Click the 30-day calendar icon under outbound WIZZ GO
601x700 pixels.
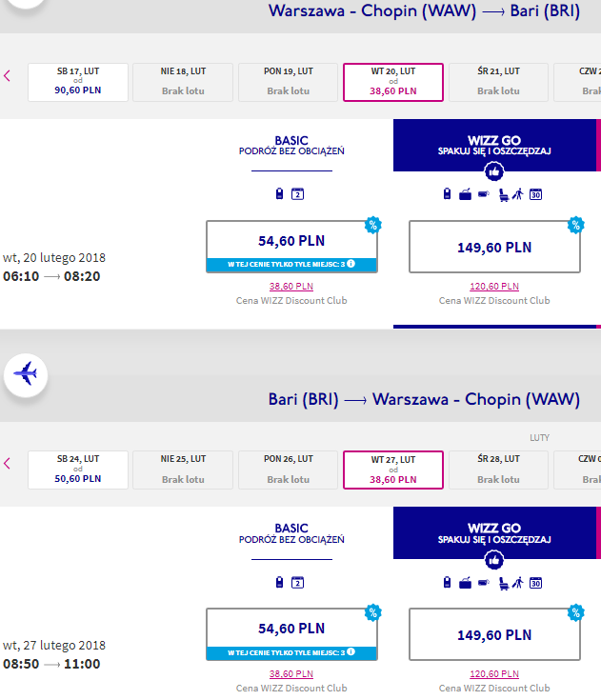pyautogui.click(x=535, y=194)
